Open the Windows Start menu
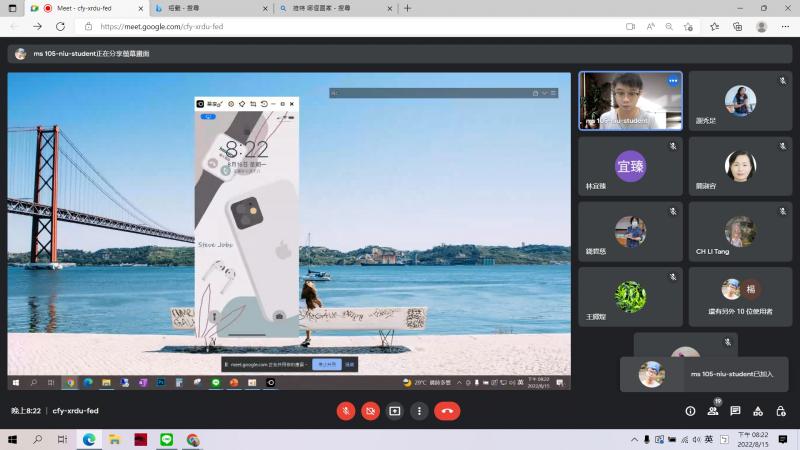Screen dimensions: 800x450 12,439
